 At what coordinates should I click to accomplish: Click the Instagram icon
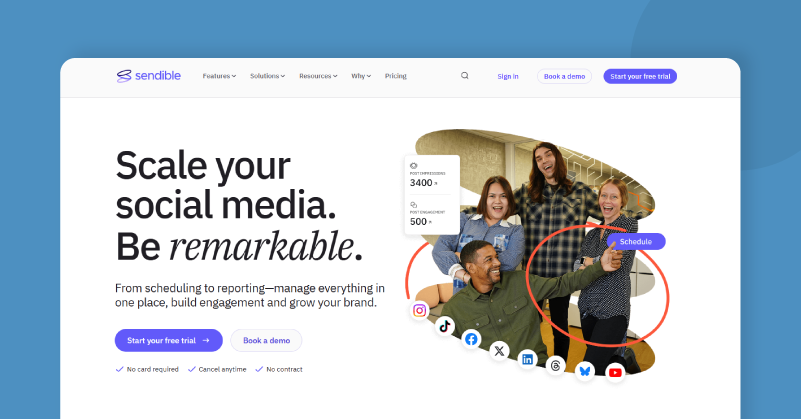pyautogui.click(x=420, y=310)
